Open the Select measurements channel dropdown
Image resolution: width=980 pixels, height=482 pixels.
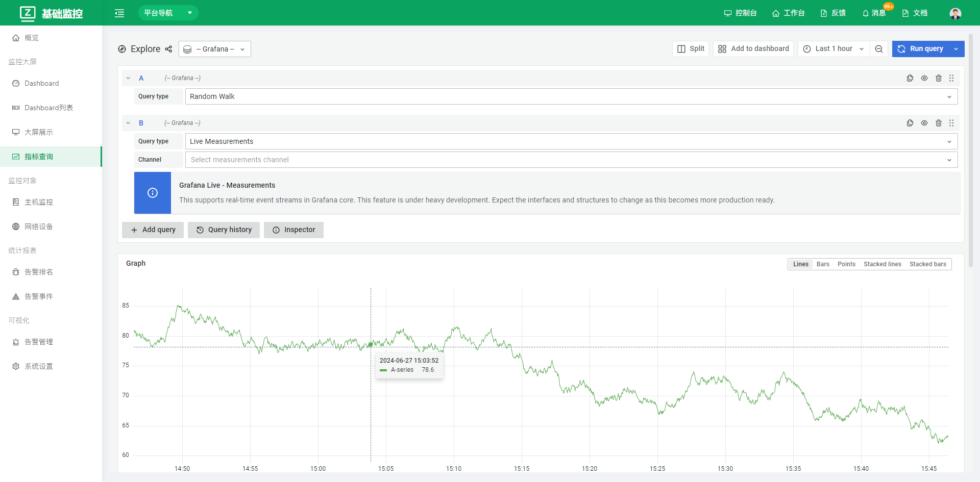click(571, 160)
